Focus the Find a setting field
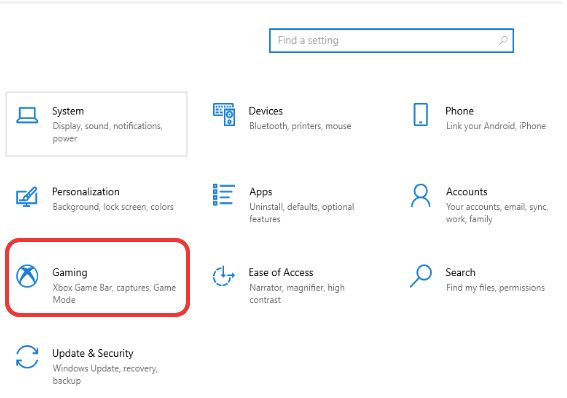The height and width of the screenshot is (398, 567). [391, 40]
